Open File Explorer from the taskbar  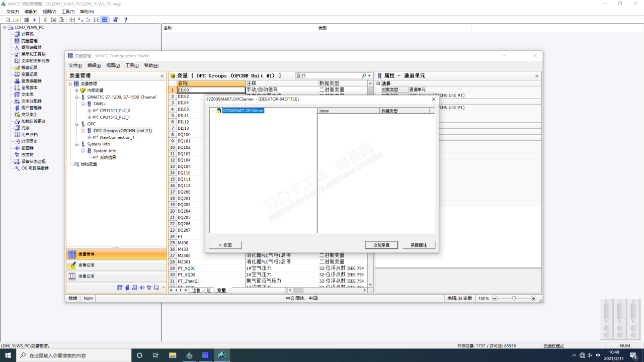173,355
